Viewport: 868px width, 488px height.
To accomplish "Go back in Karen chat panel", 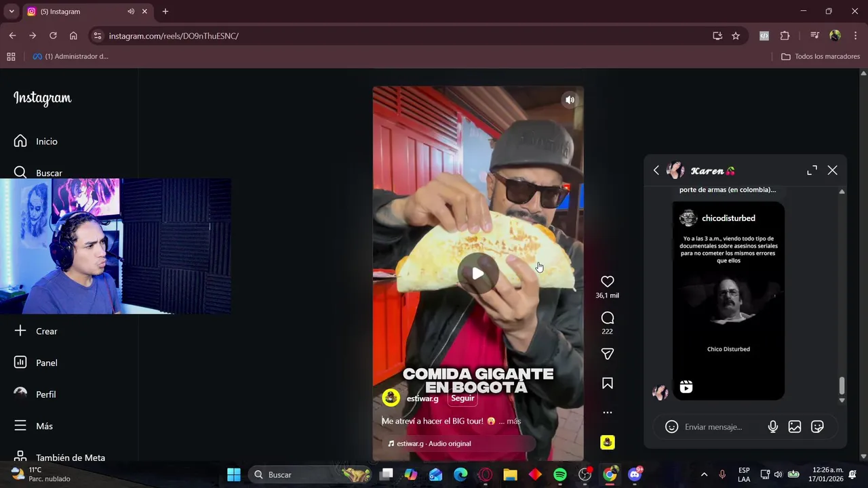I will pos(656,171).
